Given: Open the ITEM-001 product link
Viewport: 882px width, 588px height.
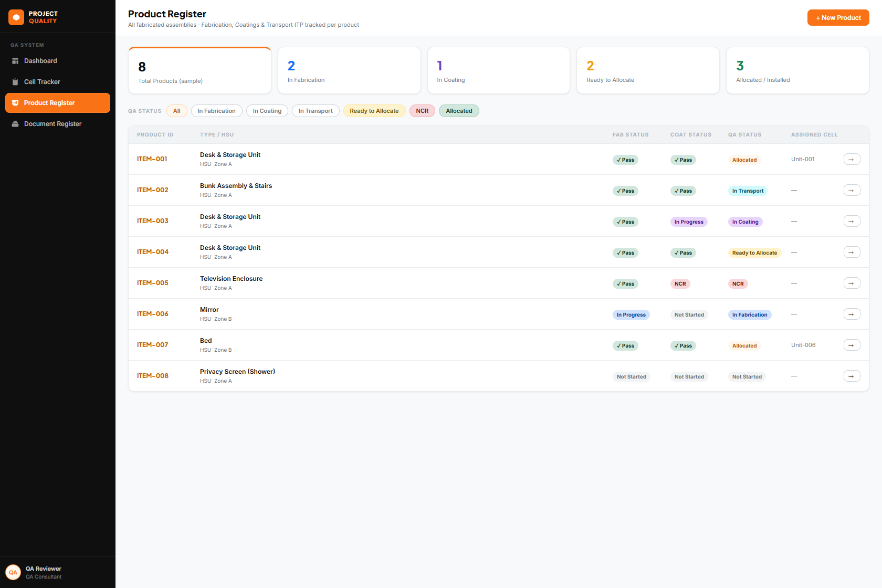Looking at the screenshot, I should click(x=152, y=159).
